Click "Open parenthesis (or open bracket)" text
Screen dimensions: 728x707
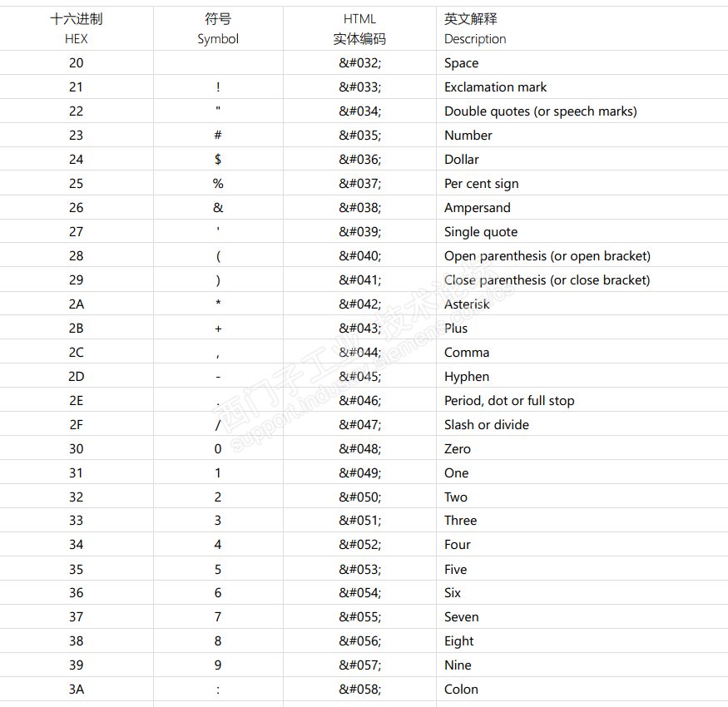547,256
